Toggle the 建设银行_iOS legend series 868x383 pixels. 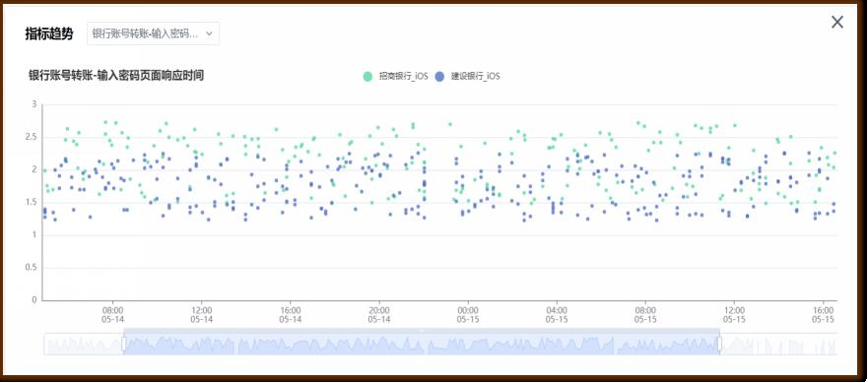pos(467,77)
